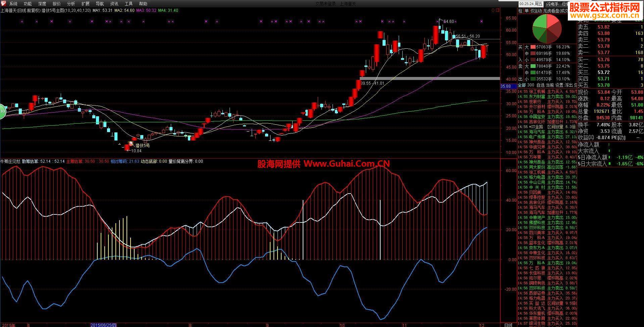Open the 报价 menu
Image resolution: width=644 pixels, height=327 pixels.
point(57,4)
